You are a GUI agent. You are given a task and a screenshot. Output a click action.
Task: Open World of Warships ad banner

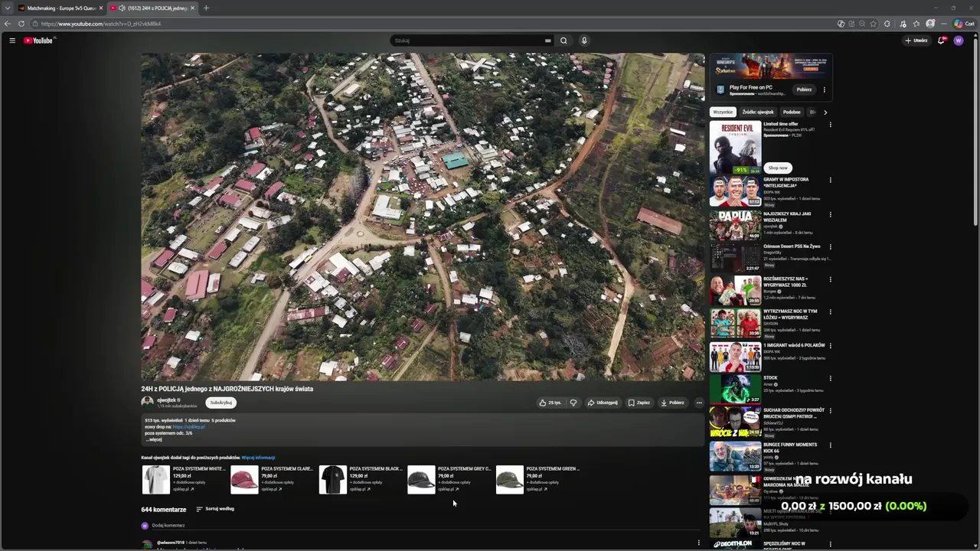[770, 65]
